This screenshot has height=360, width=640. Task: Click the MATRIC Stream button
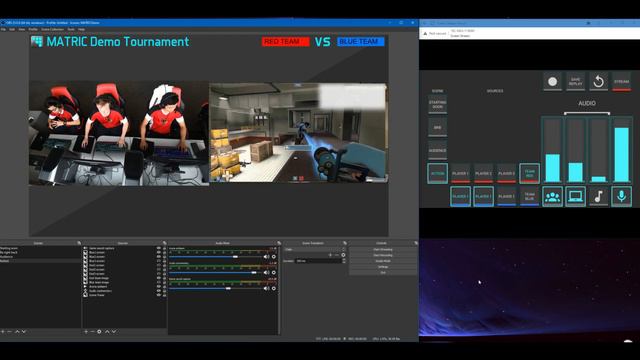[621, 82]
